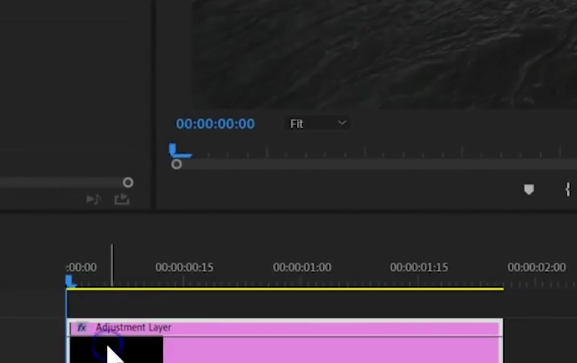Click timeline ruler at 00:00:00:15

pyautogui.click(x=184, y=267)
